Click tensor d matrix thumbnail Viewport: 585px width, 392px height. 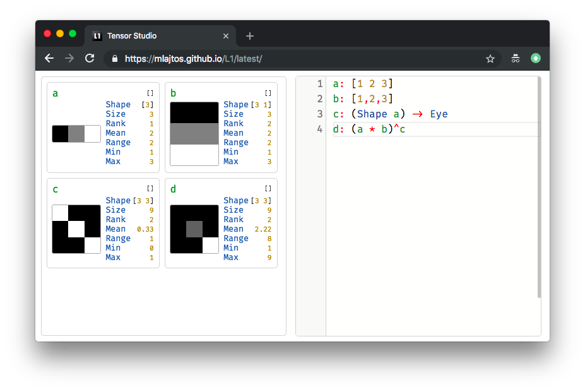(x=194, y=229)
